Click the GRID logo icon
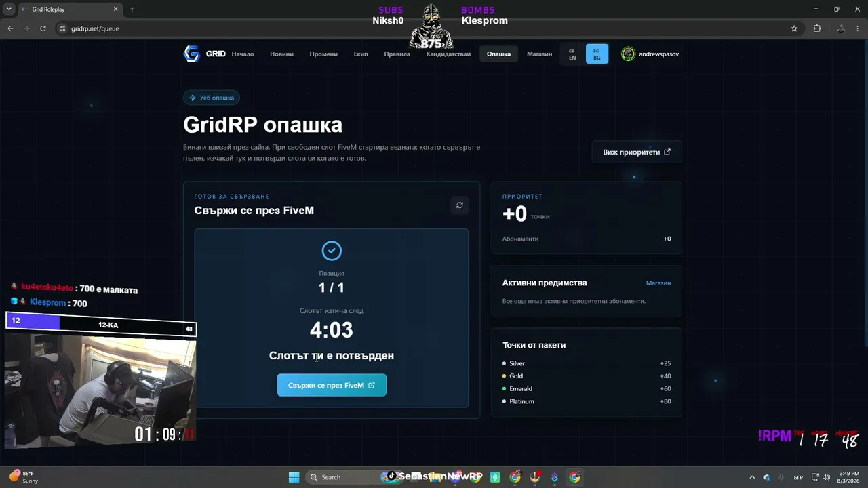The image size is (868, 488). point(191,54)
